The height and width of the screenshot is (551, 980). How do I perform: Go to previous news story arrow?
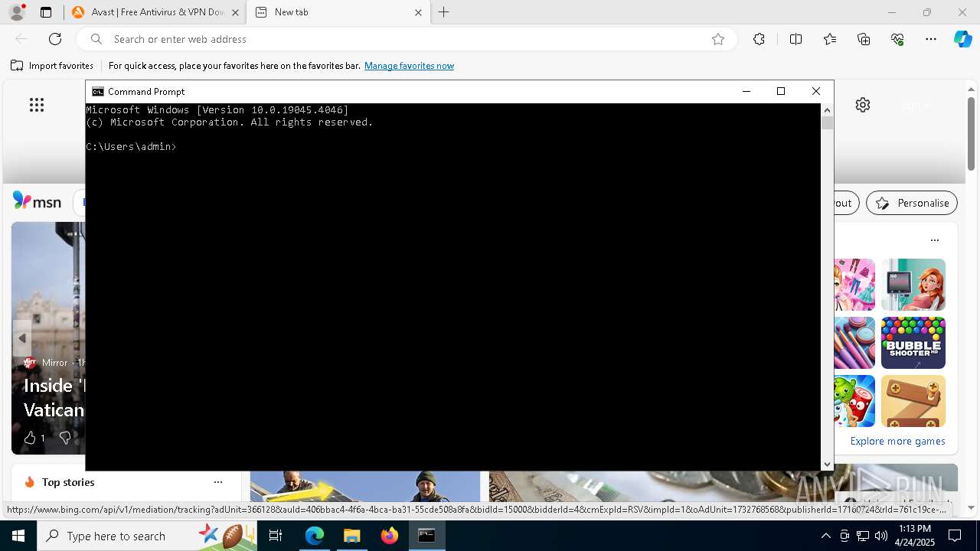pyautogui.click(x=22, y=338)
